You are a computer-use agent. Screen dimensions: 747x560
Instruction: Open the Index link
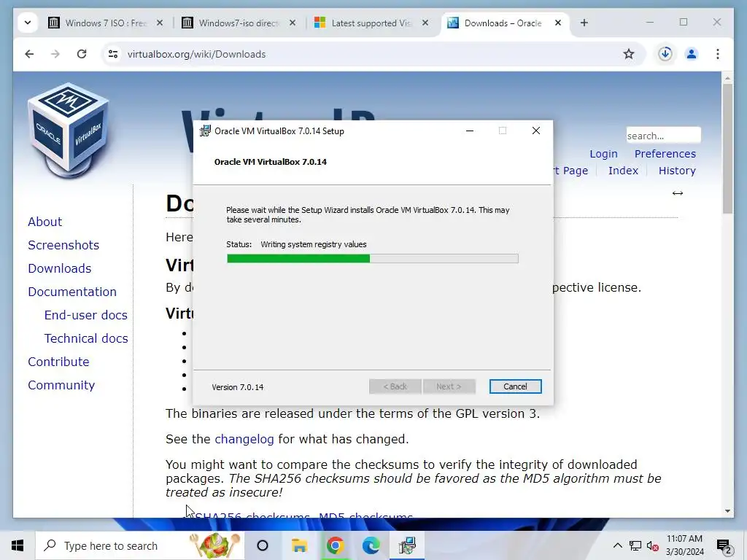(623, 171)
